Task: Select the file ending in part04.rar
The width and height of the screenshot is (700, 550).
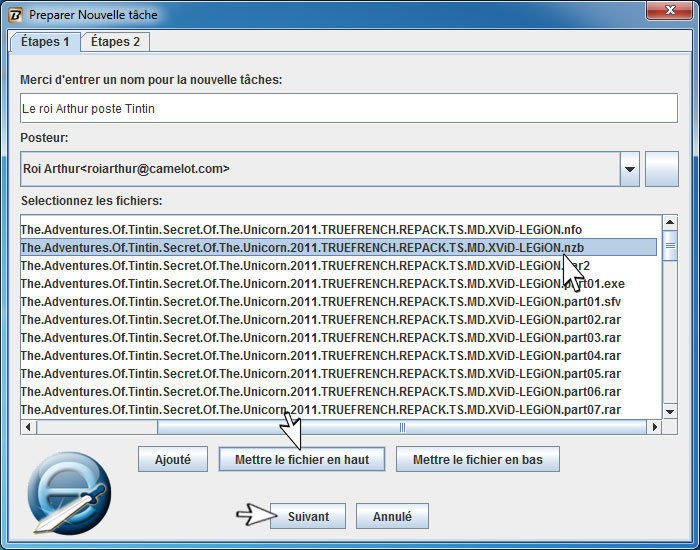Action: (338, 356)
